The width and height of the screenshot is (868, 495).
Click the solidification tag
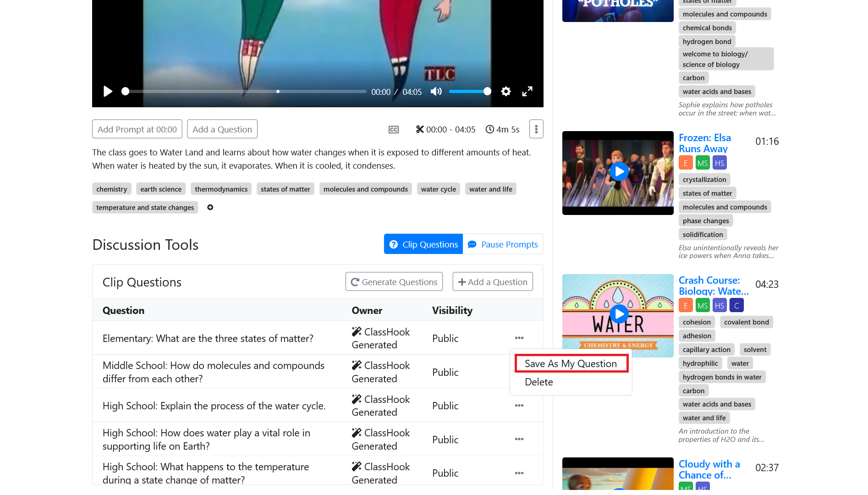(x=703, y=234)
